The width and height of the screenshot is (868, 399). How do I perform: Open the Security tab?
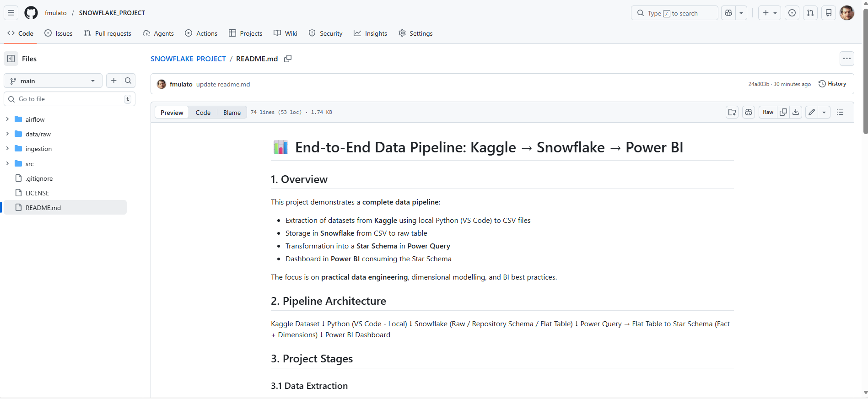pyautogui.click(x=325, y=33)
